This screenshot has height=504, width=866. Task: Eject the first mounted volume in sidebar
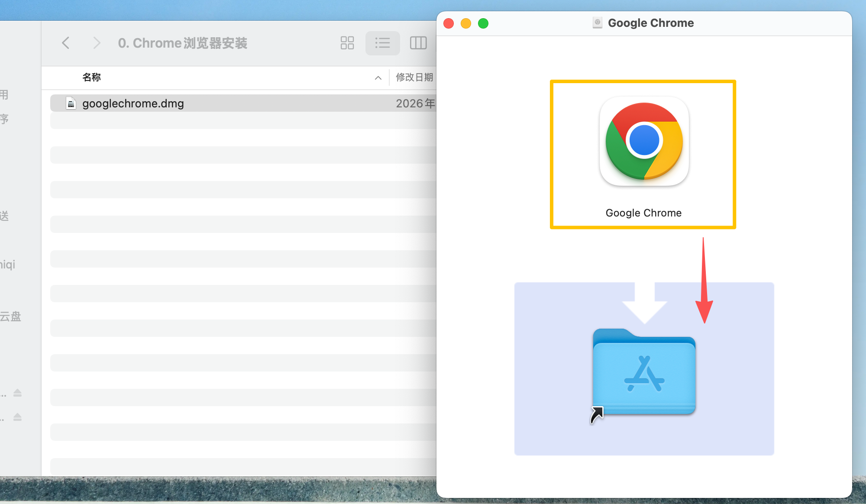coord(17,393)
